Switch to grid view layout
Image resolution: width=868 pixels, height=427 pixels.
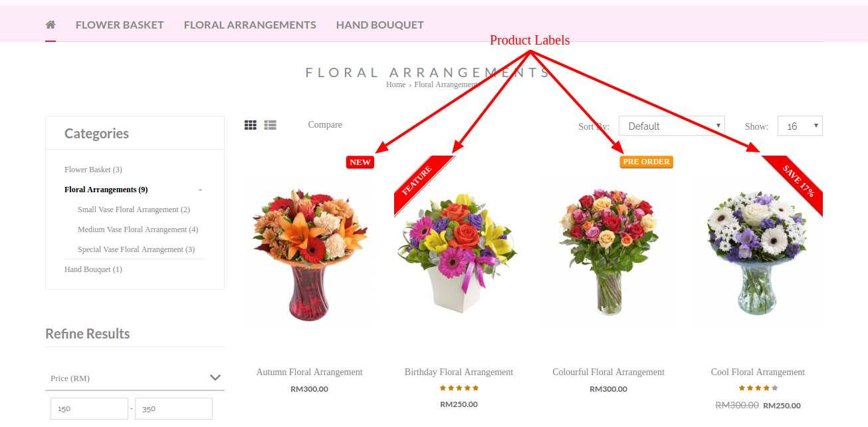(x=251, y=125)
